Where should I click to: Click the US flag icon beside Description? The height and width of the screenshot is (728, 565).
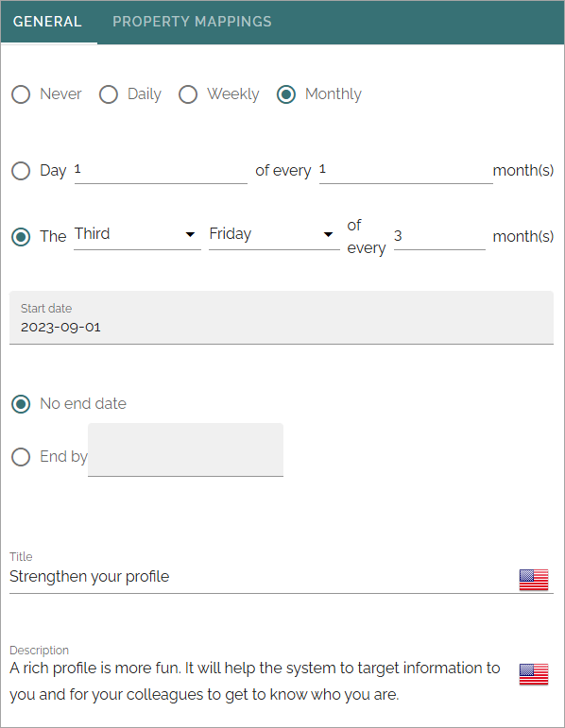[x=534, y=673]
